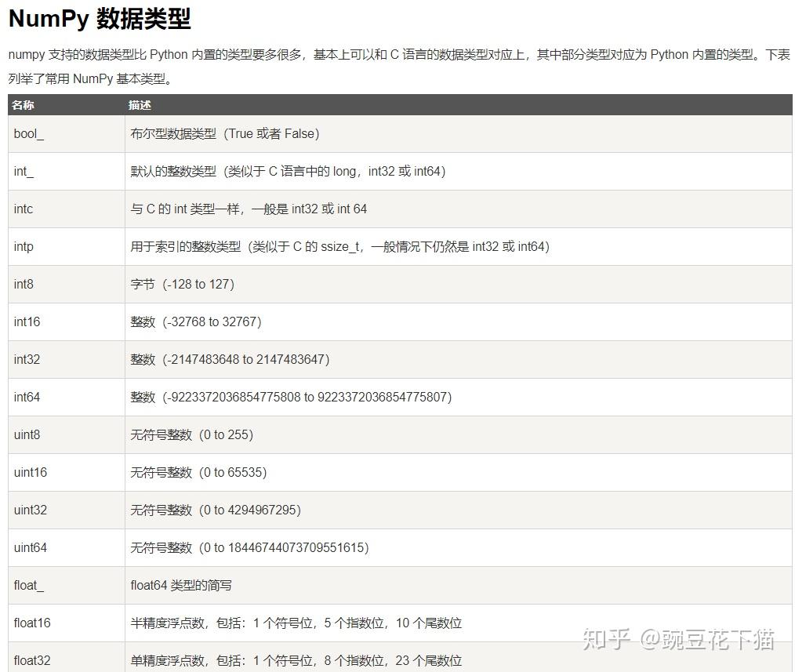
Task: Select the float_ row name
Action: click(x=29, y=585)
